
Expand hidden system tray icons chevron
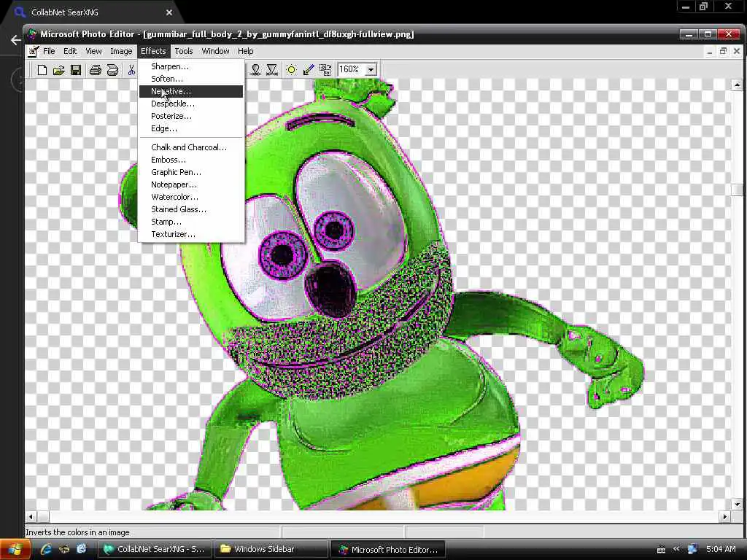coord(676,549)
